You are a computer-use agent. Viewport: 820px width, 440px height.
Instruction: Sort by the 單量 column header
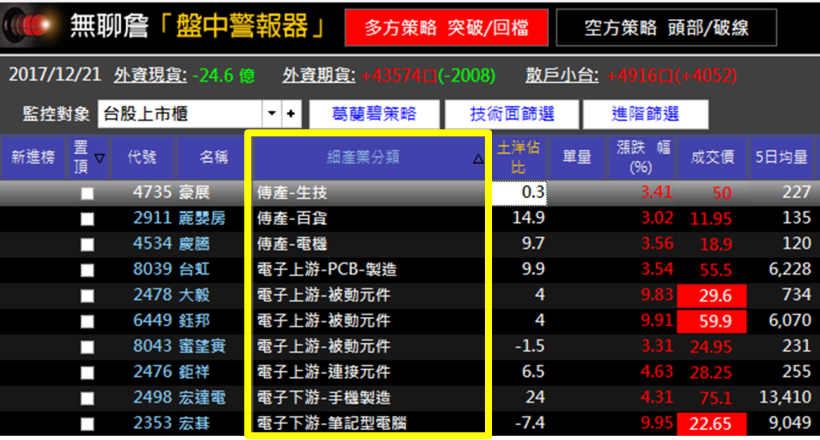[x=576, y=157]
